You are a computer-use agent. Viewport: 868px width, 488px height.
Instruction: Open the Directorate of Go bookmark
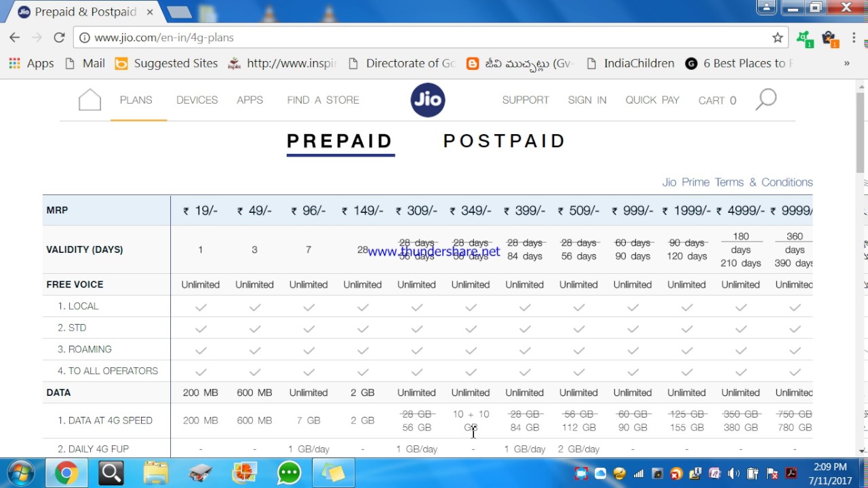pyautogui.click(x=401, y=63)
